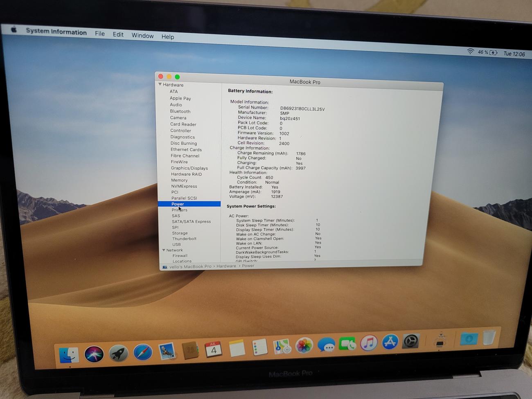Select Disc Burning in sidebar
532x399 pixels.
coord(184,143)
